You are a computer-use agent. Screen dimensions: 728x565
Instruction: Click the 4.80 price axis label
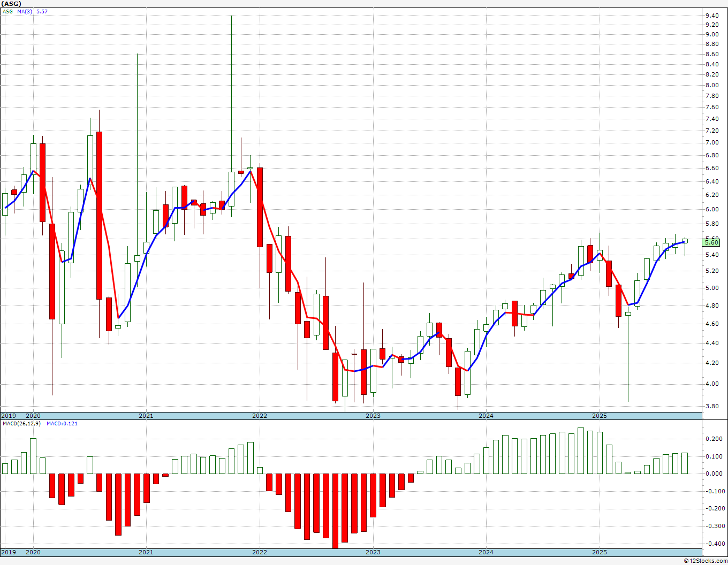coord(712,306)
